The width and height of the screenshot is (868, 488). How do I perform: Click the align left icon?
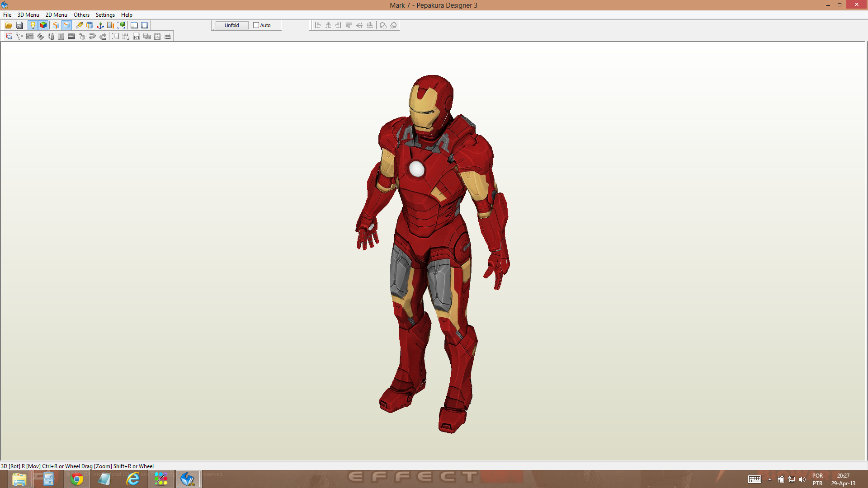pos(318,25)
